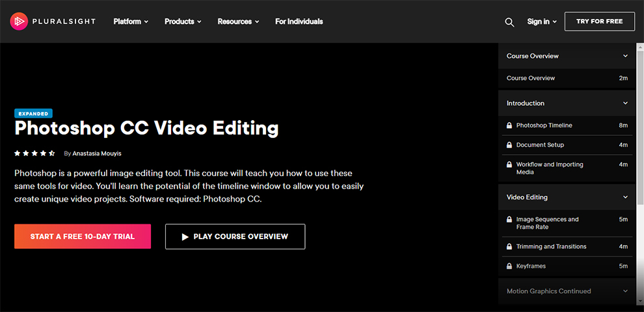Click the TRY FOR FREE button
This screenshot has height=312, width=644.
pyautogui.click(x=599, y=21)
